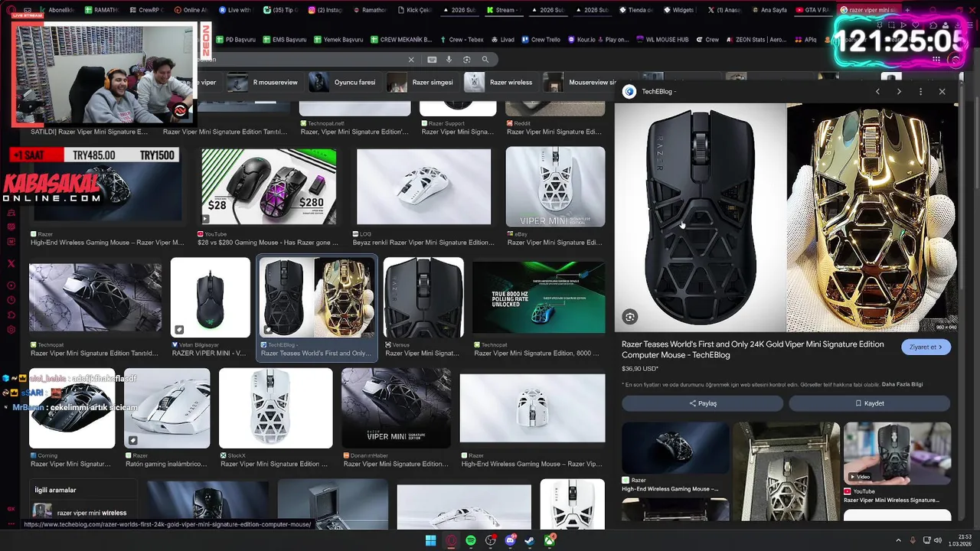Click the Opera GX taskbar icon
The width and height of the screenshot is (980, 551).
451,541
